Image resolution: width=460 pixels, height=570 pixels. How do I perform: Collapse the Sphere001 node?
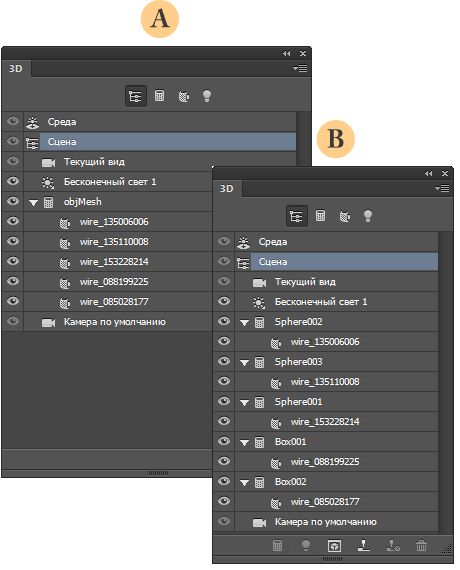[244, 403]
